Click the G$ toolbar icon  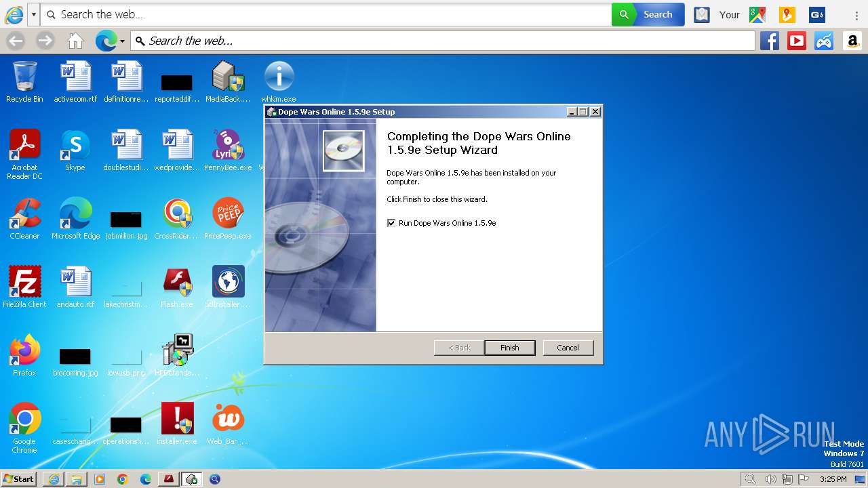[x=817, y=14]
